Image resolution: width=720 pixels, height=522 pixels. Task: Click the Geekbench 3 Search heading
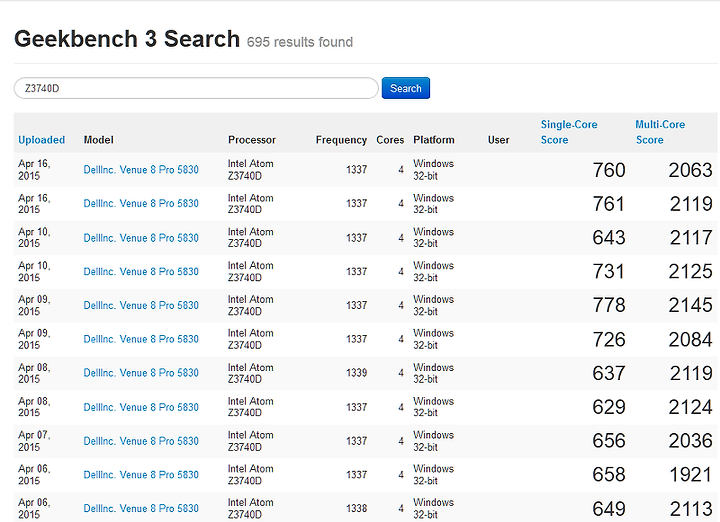[x=127, y=39]
